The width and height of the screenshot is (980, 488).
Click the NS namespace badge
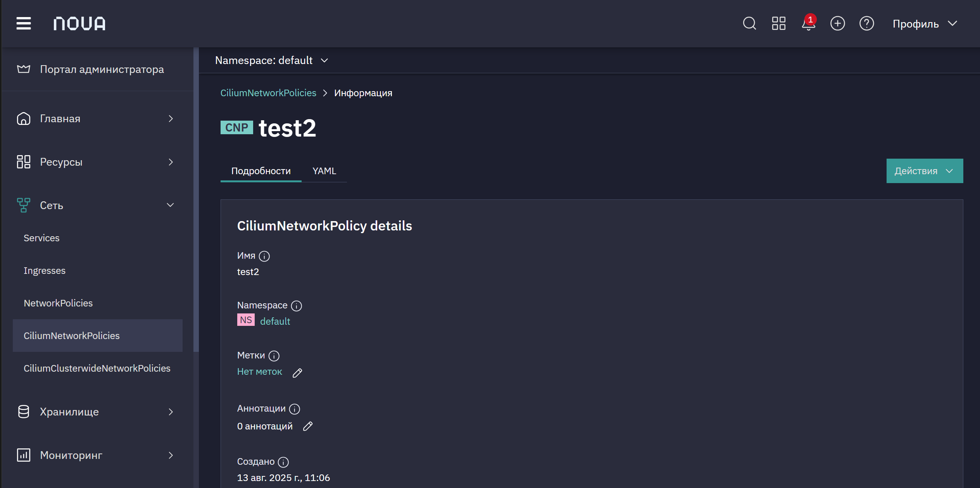246,320
